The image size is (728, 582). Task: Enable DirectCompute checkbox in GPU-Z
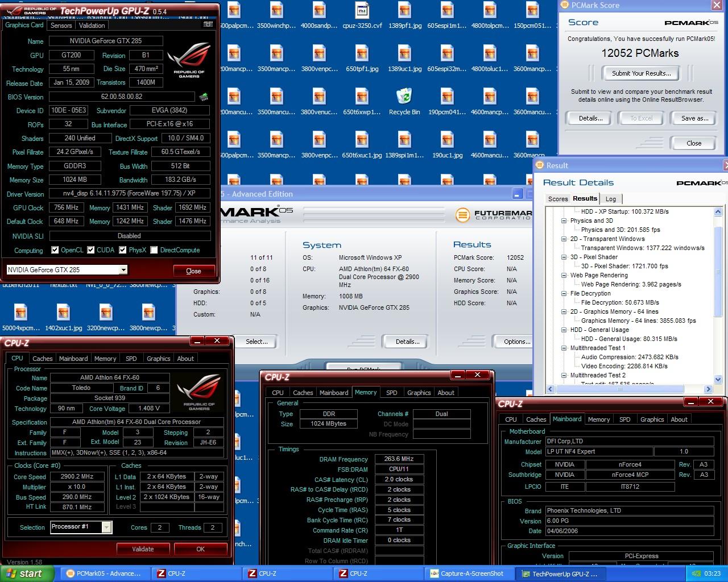pos(154,250)
